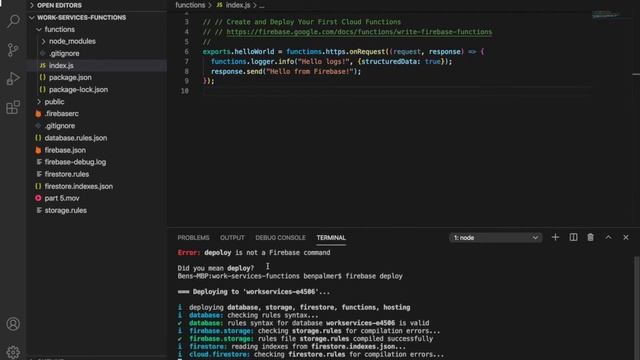This screenshot has height=360, width=640.
Task: Click the orange icon of .firebaserc
Action: click(x=38, y=114)
